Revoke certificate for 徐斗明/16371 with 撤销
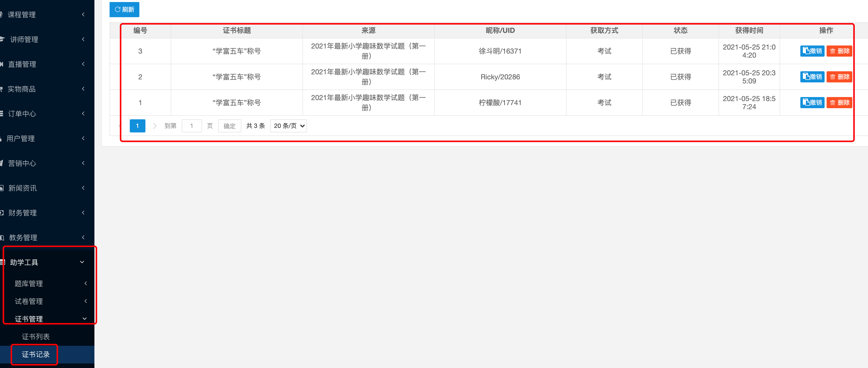The width and height of the screenshot is (868, 368). [x=812, y=51]
